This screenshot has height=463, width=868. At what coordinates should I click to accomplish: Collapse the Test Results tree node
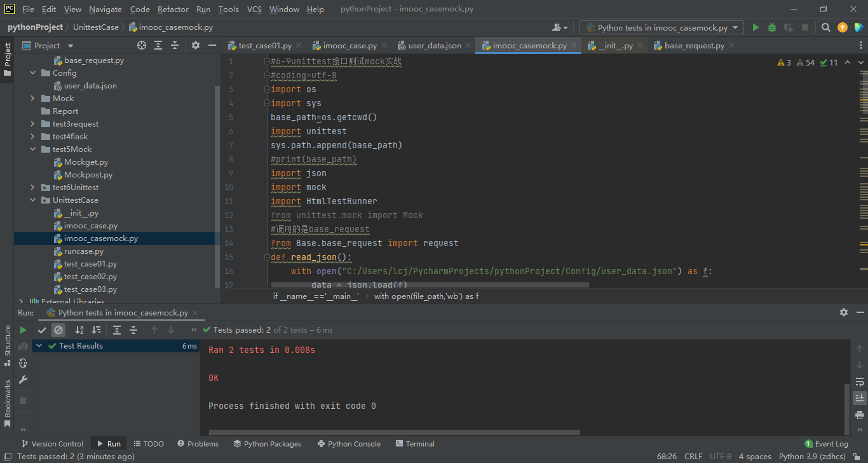(x=39, y=346)
